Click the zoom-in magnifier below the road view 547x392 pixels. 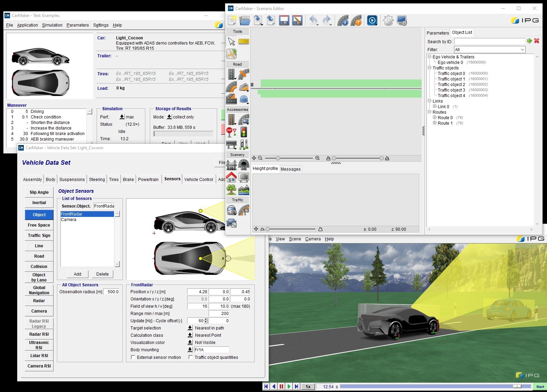coord(317,158)
